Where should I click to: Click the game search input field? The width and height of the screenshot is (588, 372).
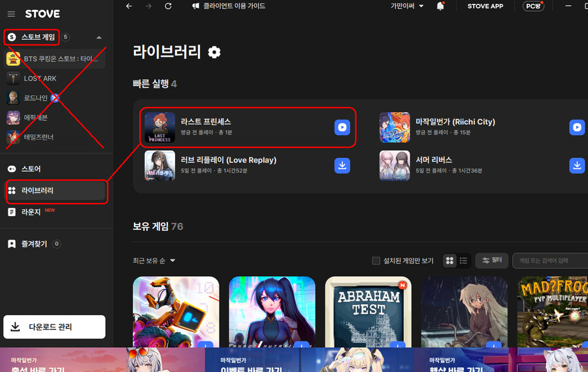(550, 261)
